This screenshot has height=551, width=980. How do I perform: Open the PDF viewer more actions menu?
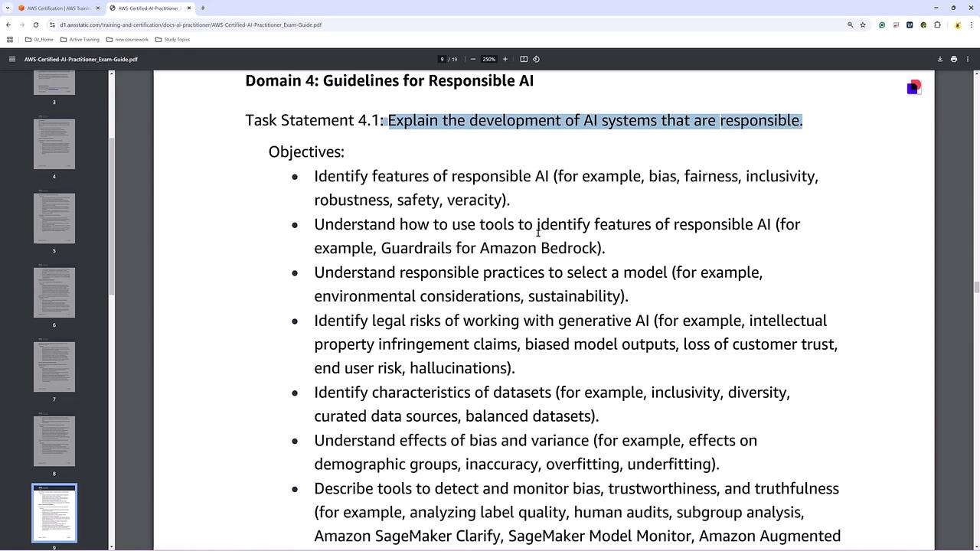pos(968,59)
